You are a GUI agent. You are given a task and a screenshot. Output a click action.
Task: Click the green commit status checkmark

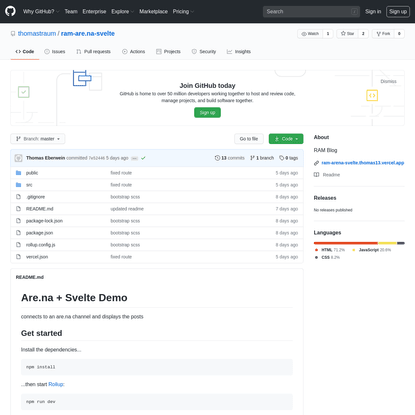143,158
